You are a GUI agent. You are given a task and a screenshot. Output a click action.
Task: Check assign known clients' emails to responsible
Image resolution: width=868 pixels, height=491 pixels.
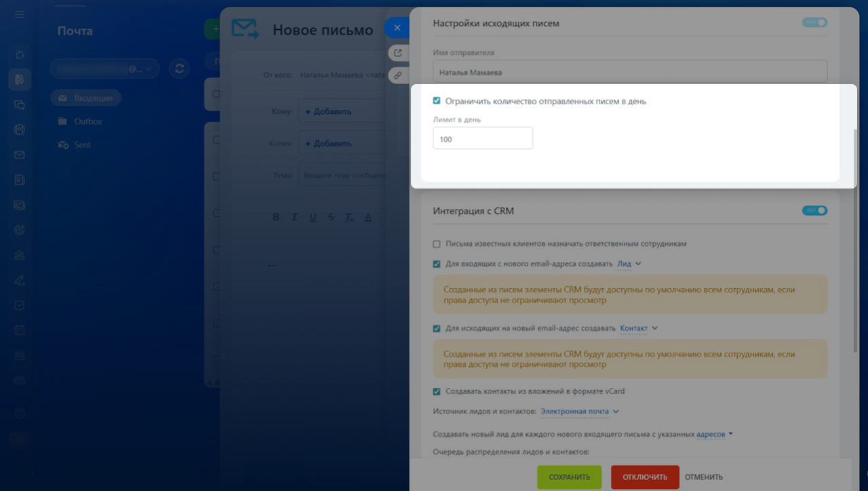[437, 244]
